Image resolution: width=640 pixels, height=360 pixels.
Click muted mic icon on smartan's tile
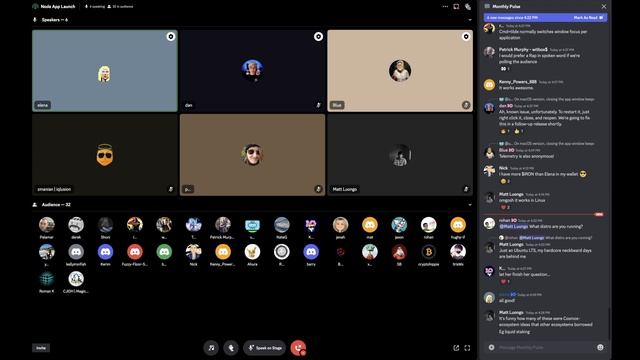[171, 189]
